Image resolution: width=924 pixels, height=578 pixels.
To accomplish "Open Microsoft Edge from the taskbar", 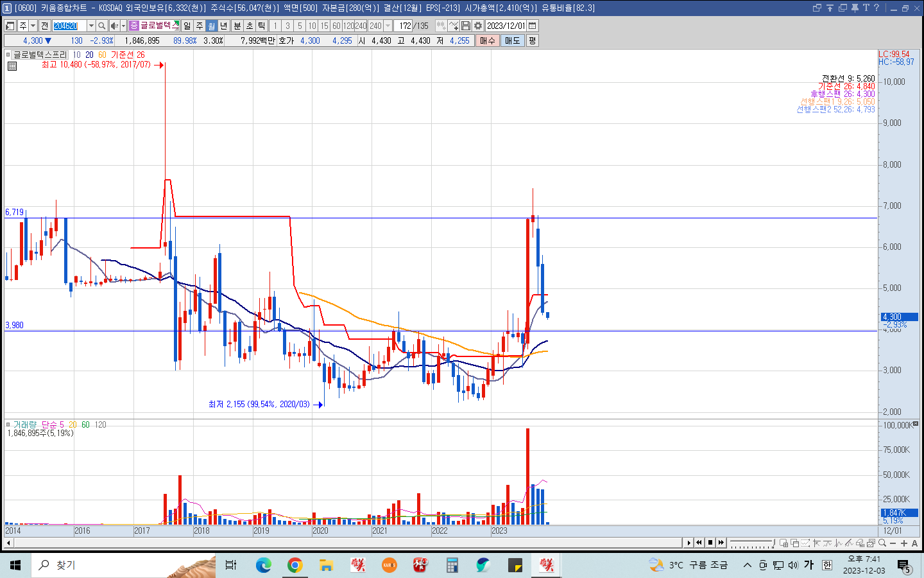I will coord(263,565).
